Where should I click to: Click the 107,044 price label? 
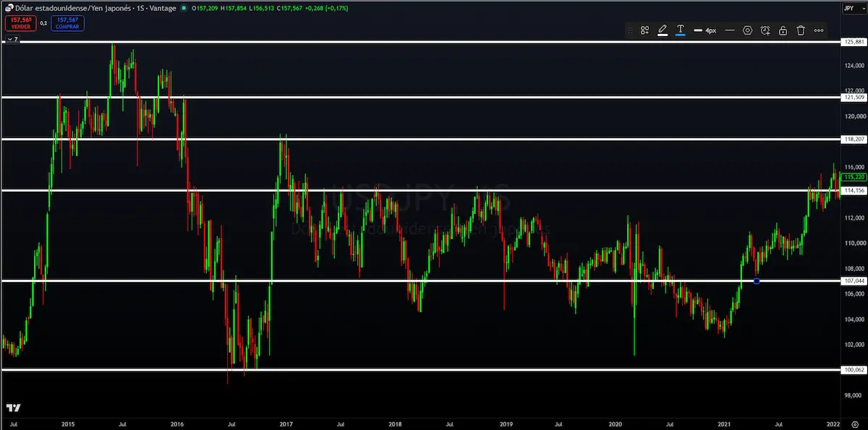[854, 280]
